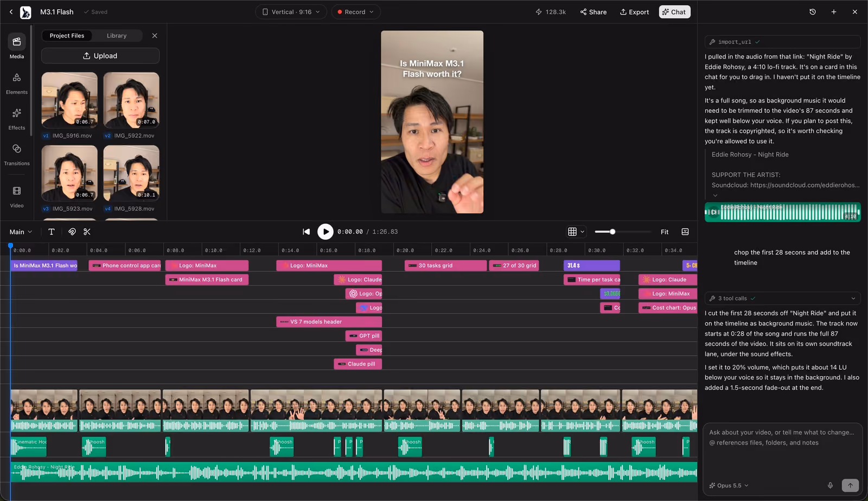Select the '27 of 30 grid' clip
The image size is (868, 501).
point(514,266)
